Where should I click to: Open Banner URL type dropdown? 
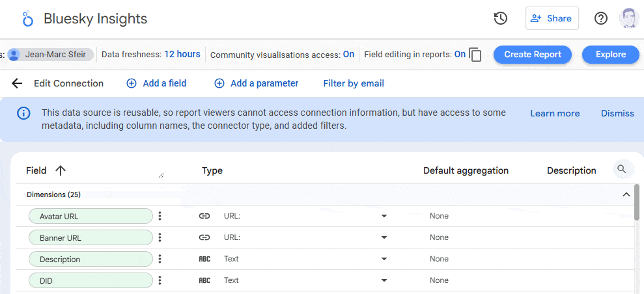pyautogui.click(x=384, y=237)
